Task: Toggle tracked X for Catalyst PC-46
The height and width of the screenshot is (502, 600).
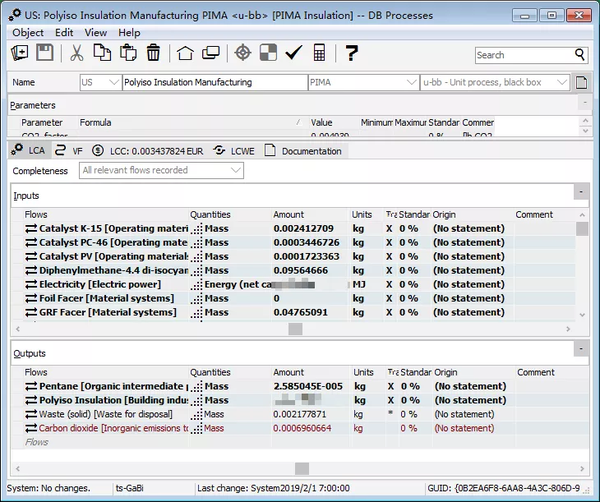Action: click(389, 243)
